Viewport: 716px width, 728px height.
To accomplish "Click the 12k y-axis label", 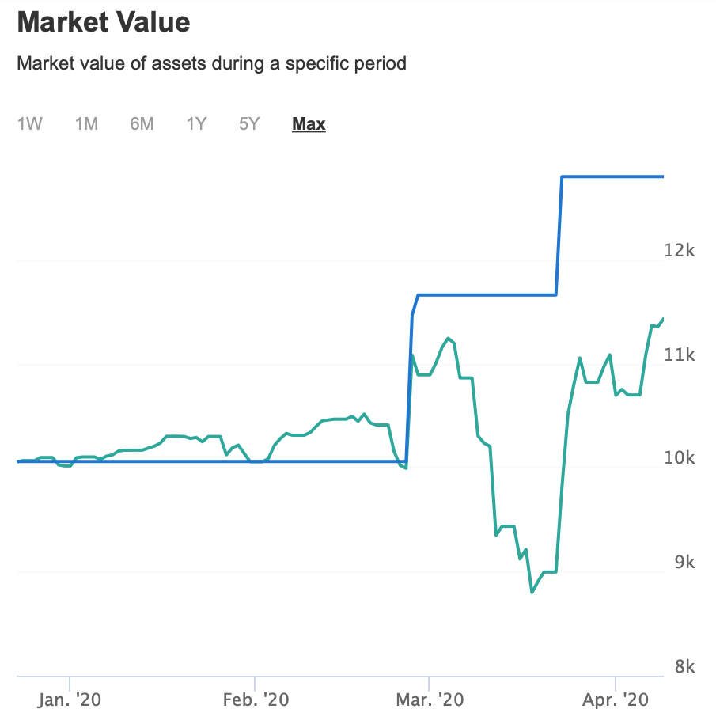I will pyautogui.click(x=679, y=250).
